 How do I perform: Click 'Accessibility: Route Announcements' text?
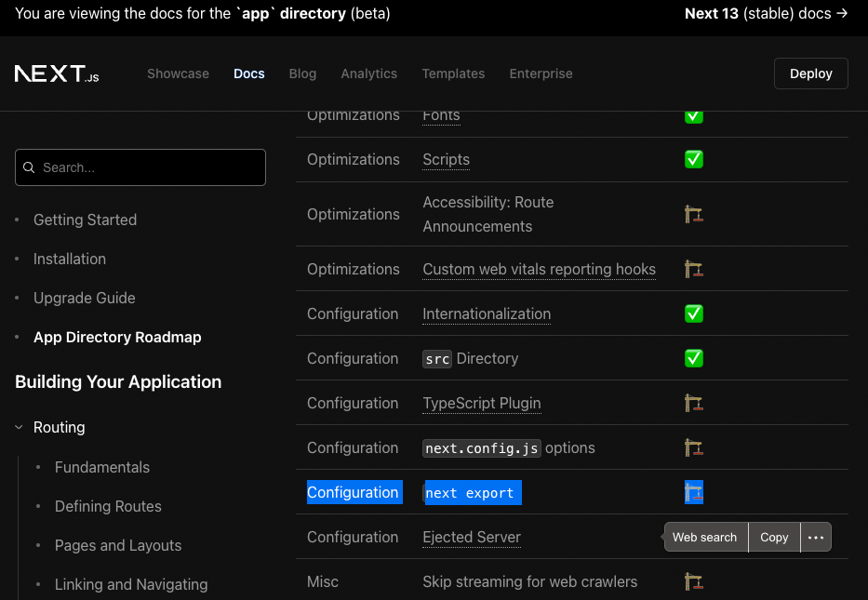click(x=488, y=214)
